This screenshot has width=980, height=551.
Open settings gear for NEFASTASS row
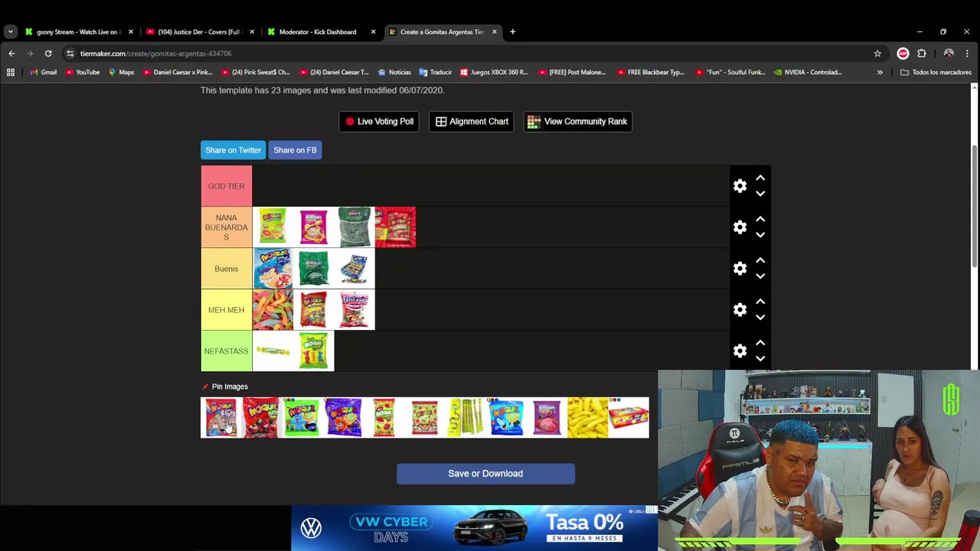tap(740, 351)
